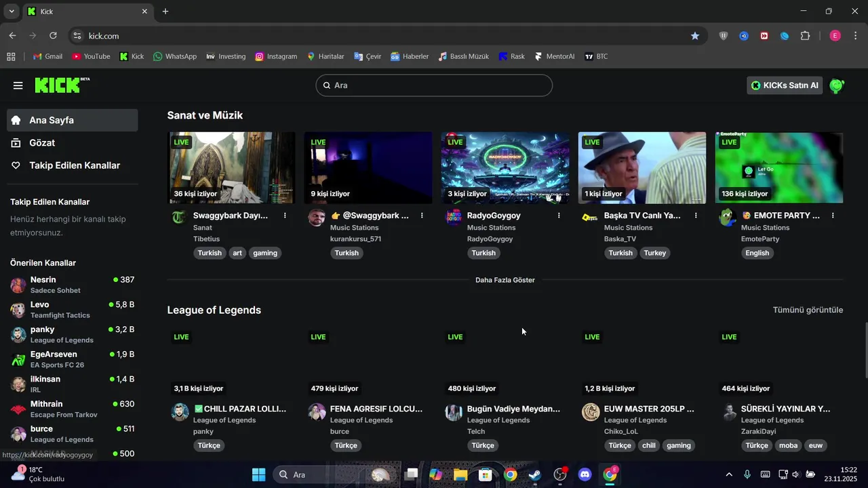Viewport: 868px width, 488px height.
Task: Click EmoteParty channel avatar
Action: 728,218
